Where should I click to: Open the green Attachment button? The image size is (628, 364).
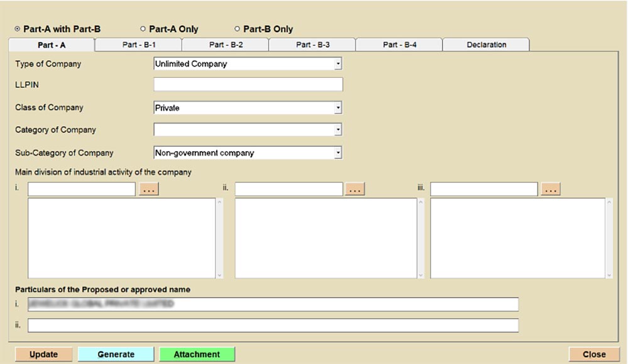197,355
